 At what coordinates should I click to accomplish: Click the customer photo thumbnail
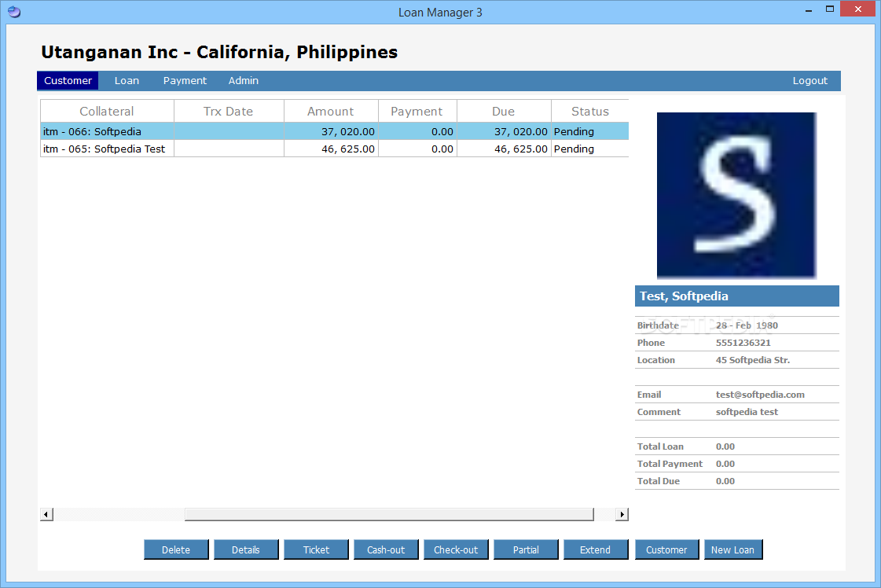click(x=736, y=195)
